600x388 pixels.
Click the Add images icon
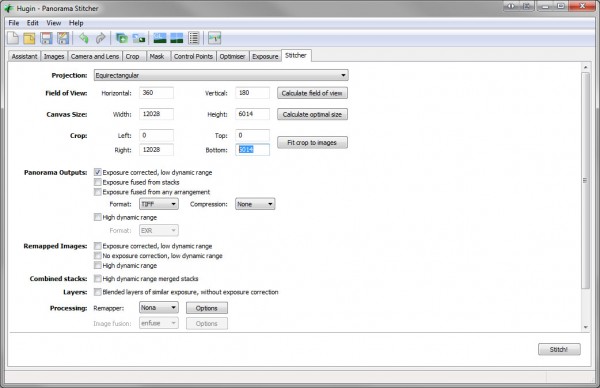coord(122,38)
